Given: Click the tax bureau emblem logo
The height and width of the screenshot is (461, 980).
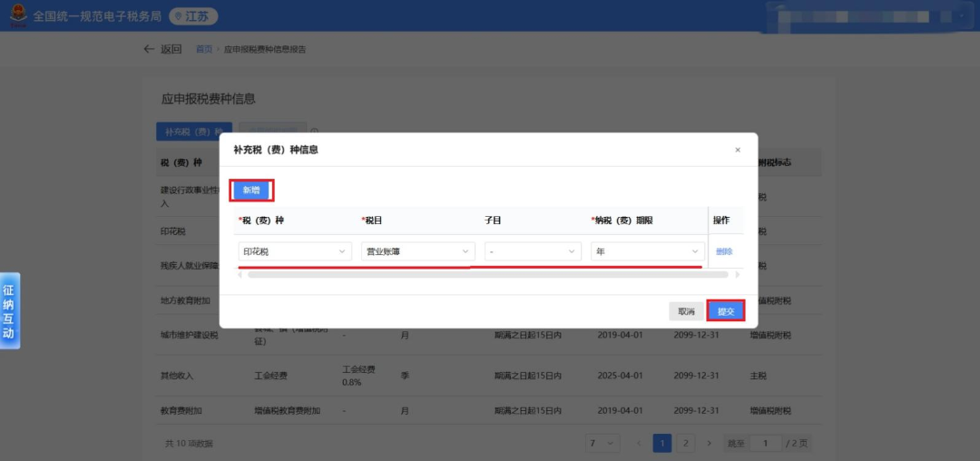Looking at the screenshot, I should coord(16,16).
